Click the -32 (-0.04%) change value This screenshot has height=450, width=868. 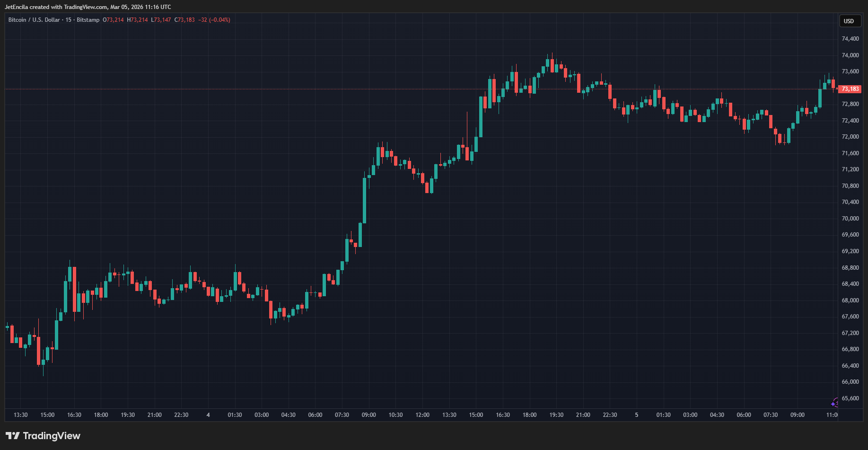[214, 20]
